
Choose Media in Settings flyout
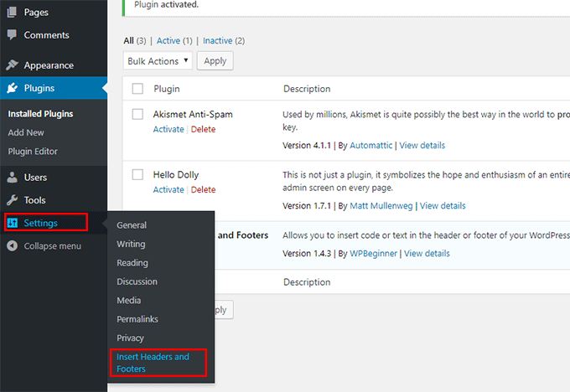[x=129, y=301]
